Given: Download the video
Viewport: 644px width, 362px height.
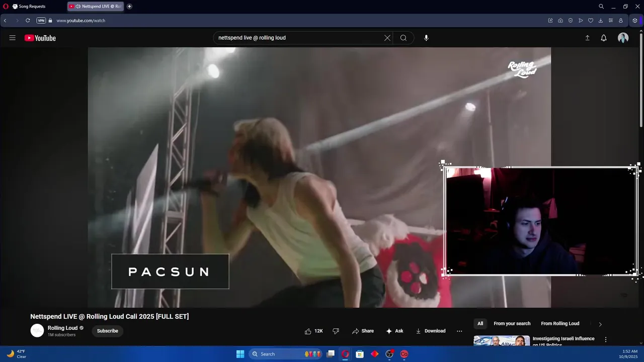Looking at the screenshot, I should (431, 331).
